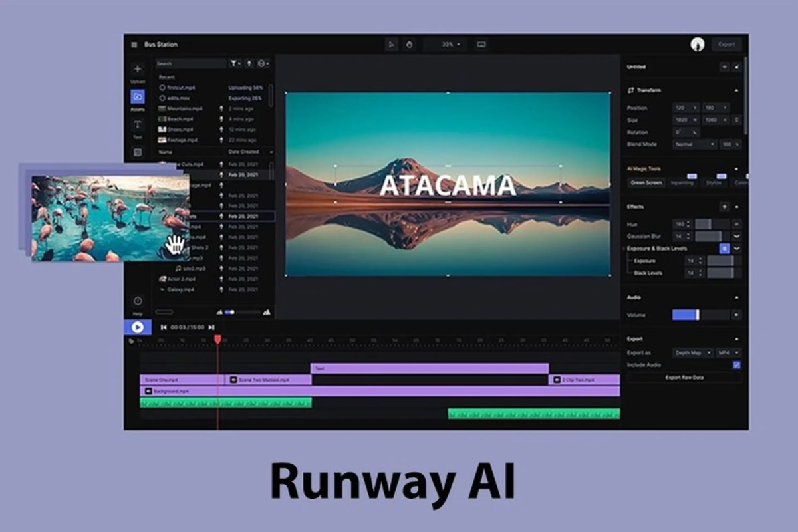Toggle Exposure & Black Levels effect on

(x=724, y=249)
